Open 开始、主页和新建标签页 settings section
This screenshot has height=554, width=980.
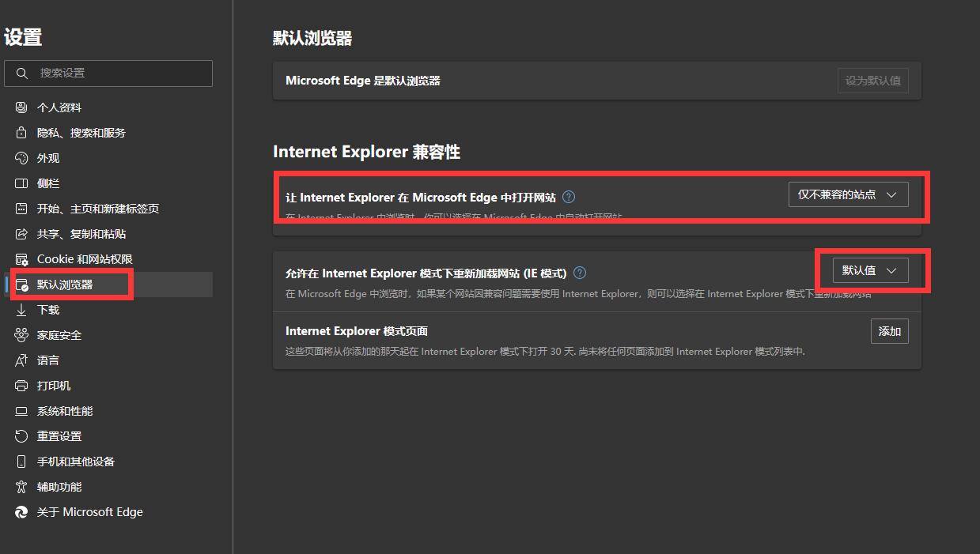pyautogui.click(x=97, y=209)
